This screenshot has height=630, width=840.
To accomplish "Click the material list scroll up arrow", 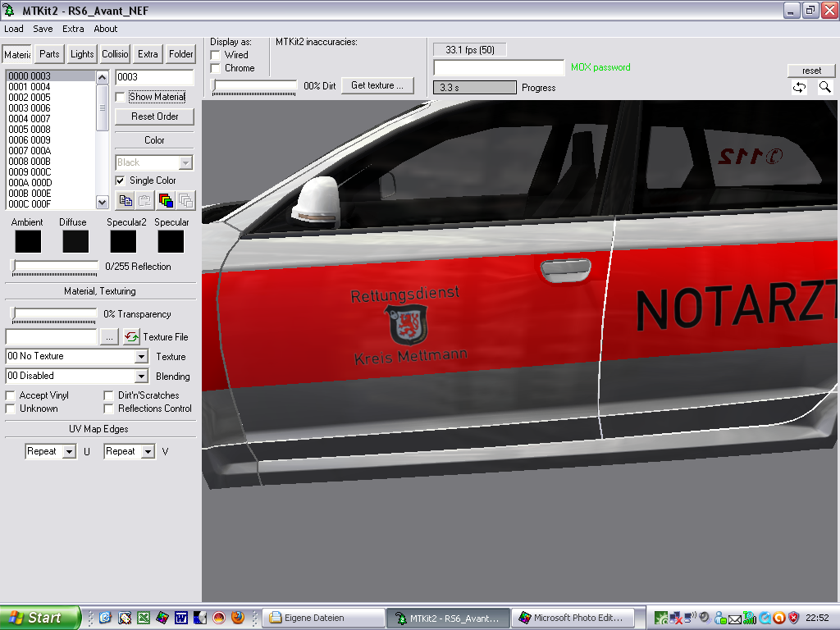I will coord(102,78).
